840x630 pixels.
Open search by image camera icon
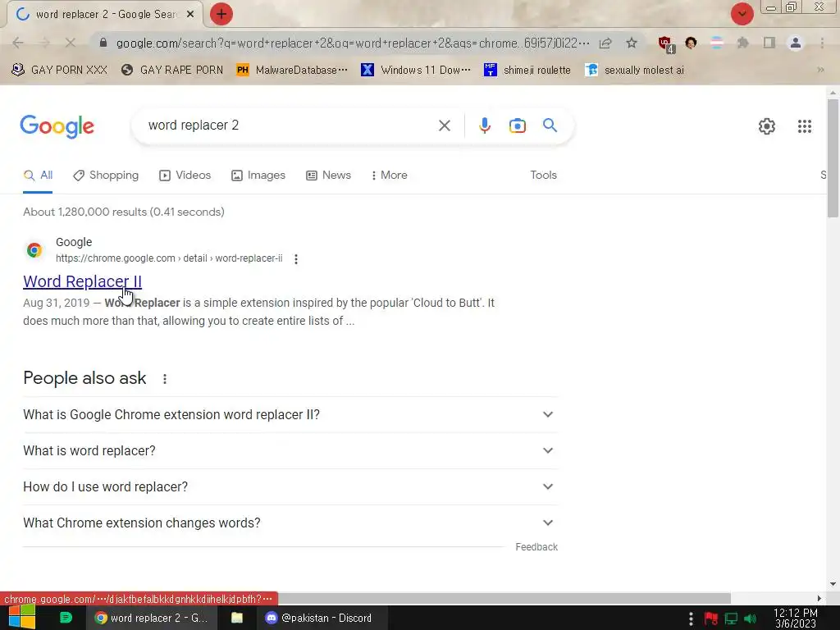tap(517, 126)
